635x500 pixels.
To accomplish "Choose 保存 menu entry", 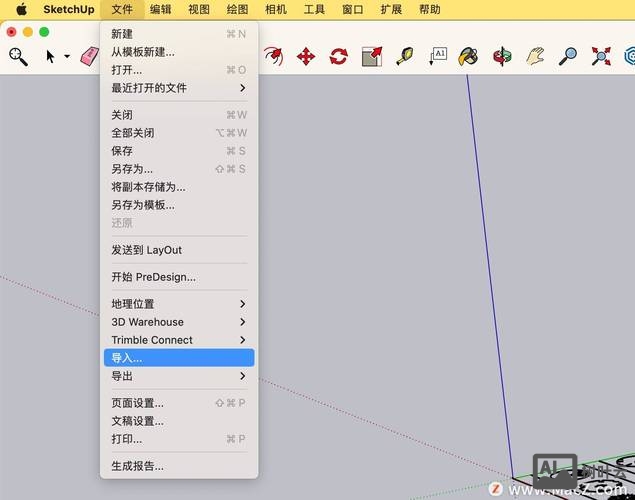I will [x=179, y=151].
